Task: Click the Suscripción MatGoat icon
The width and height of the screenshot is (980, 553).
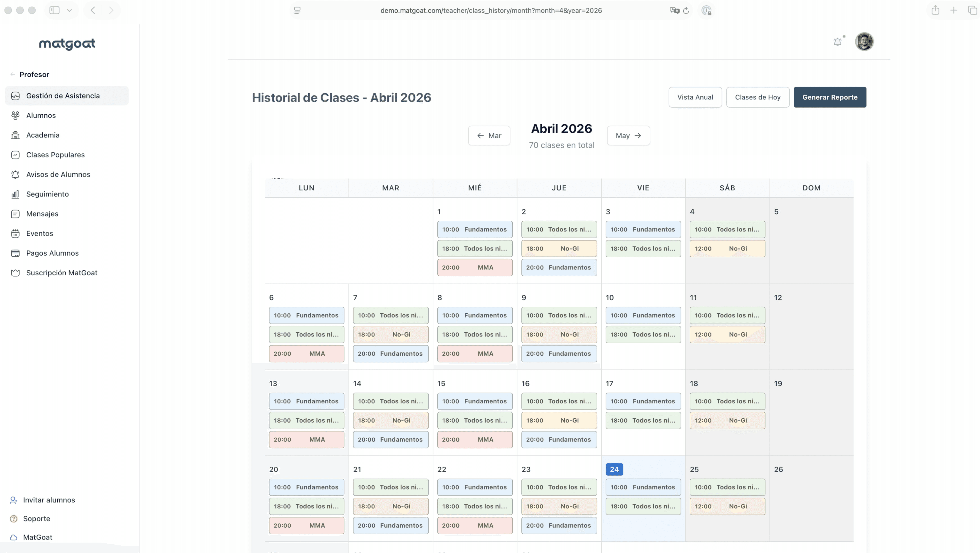Action: pos(15,273)
